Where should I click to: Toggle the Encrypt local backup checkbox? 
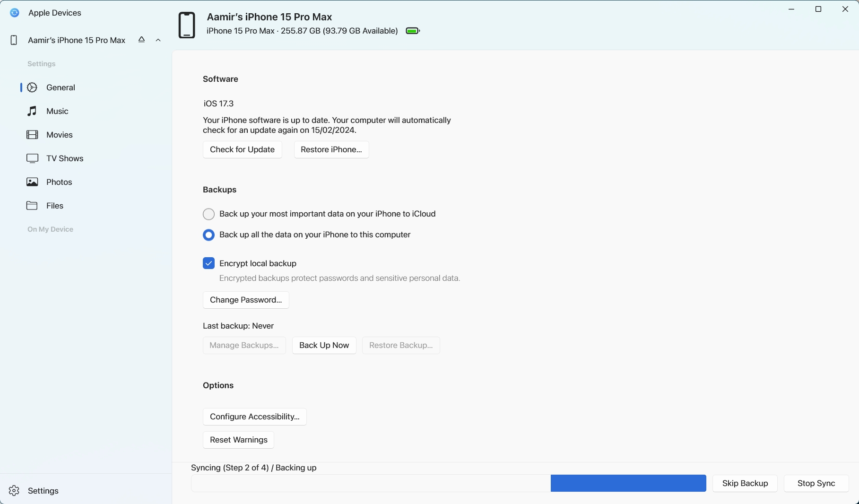[208, 263]
